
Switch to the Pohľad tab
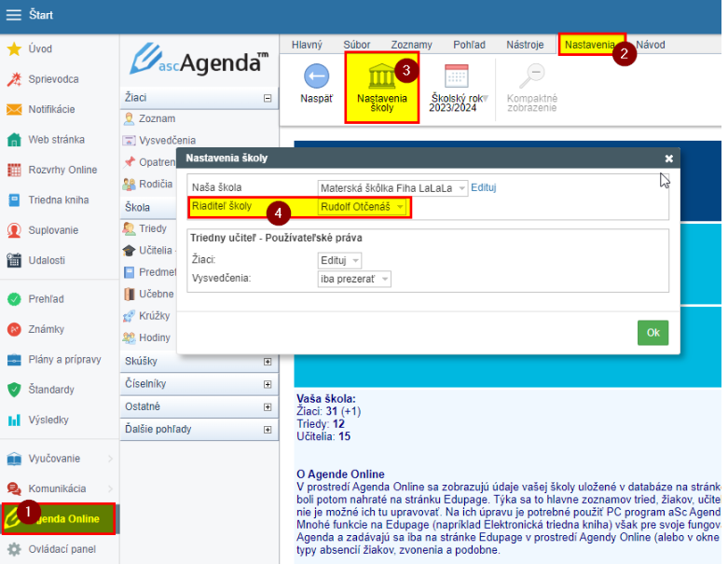point(469,45)
